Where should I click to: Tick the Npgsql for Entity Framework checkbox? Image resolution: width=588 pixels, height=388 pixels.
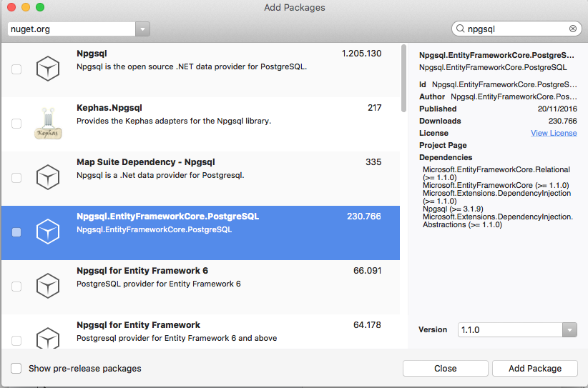click(16, 341)
